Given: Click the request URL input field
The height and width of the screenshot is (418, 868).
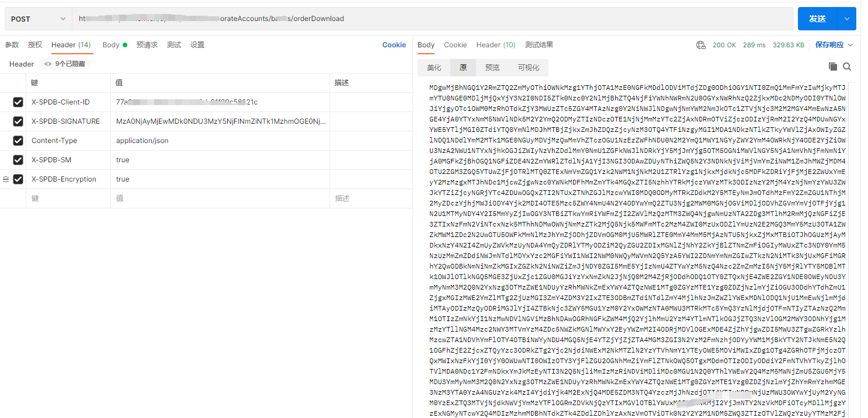Looking at the screenshot, I should (x=432, y=19).
